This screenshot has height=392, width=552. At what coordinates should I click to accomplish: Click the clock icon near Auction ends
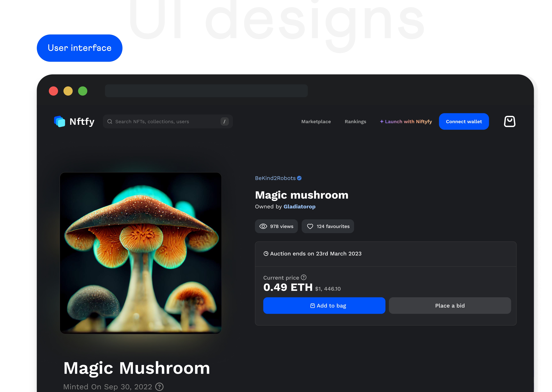pos(266,254)
